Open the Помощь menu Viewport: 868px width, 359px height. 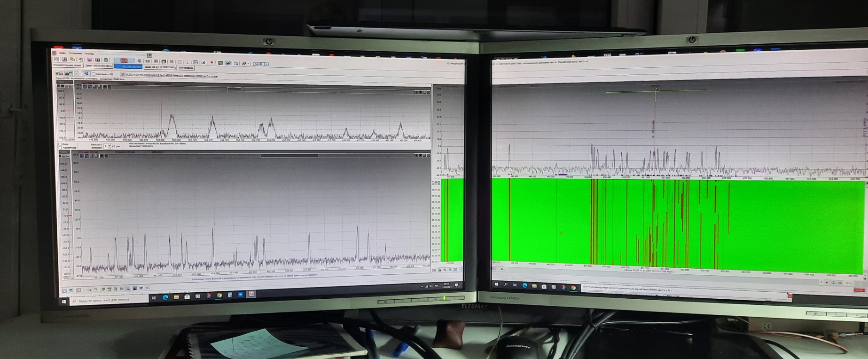pyautogui.click(x=89, y=54)
